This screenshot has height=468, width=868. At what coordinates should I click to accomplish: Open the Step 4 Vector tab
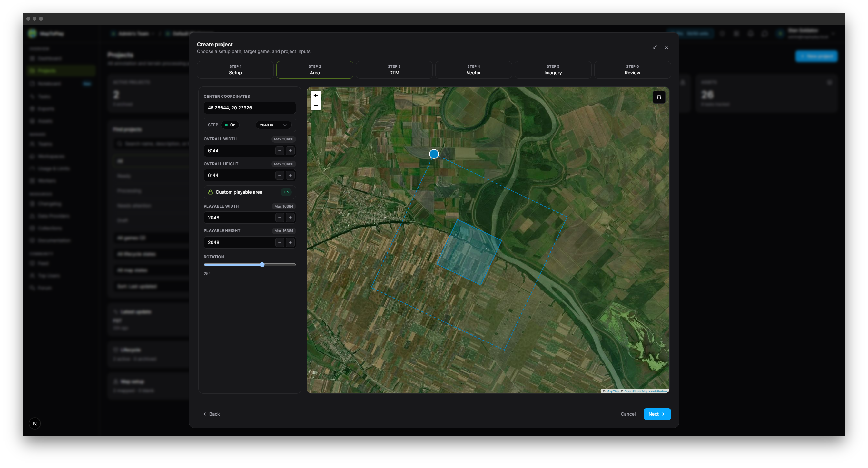473,70
